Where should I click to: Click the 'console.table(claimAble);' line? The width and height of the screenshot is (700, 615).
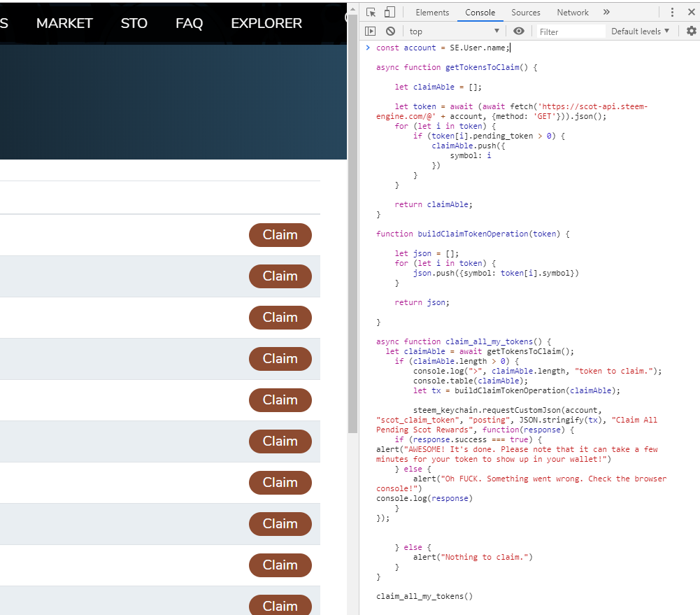[471, 381]
